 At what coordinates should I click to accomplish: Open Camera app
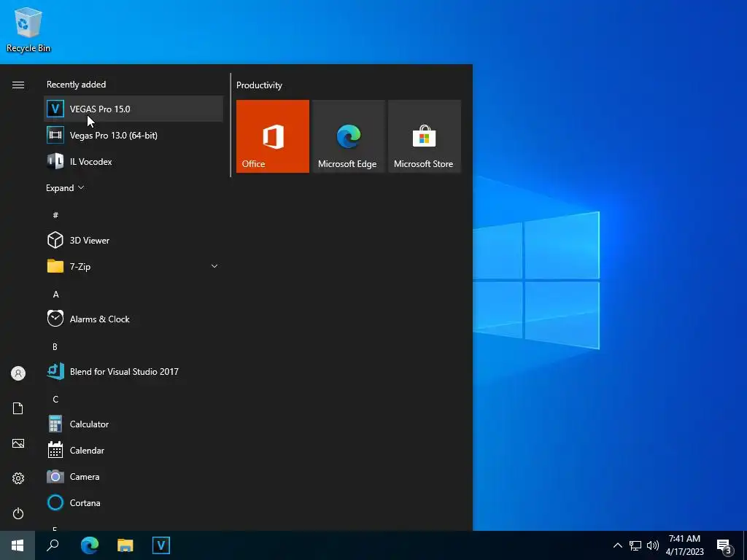click(133, 476)
